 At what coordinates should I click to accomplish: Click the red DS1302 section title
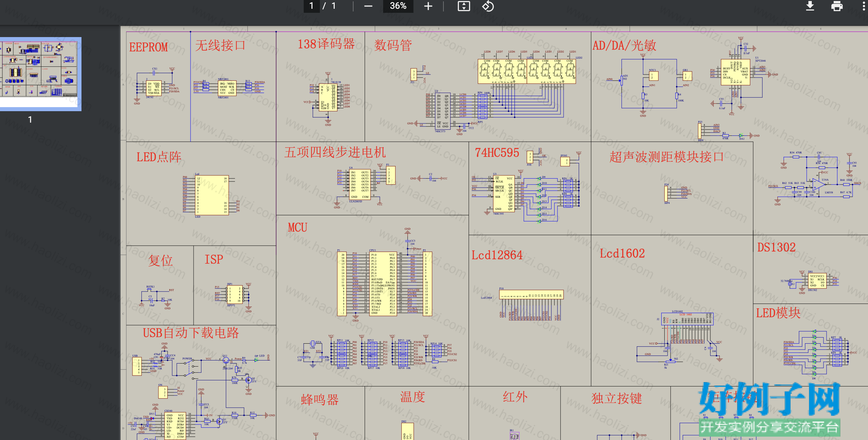point(776,248)
